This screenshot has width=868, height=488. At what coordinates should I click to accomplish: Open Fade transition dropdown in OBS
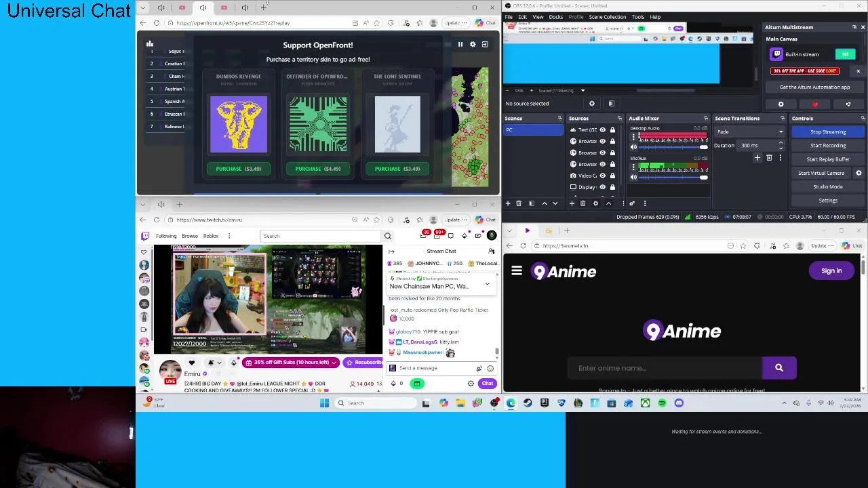click(750, 131)
